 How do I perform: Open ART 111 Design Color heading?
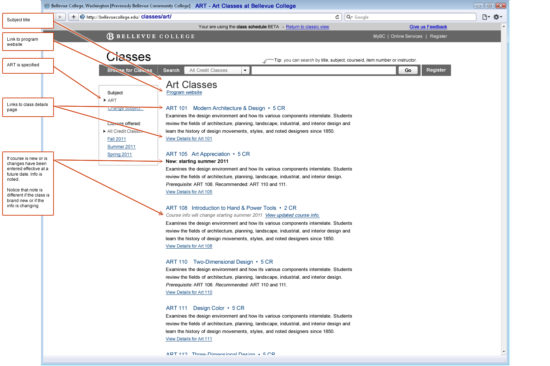coord(205,308)
